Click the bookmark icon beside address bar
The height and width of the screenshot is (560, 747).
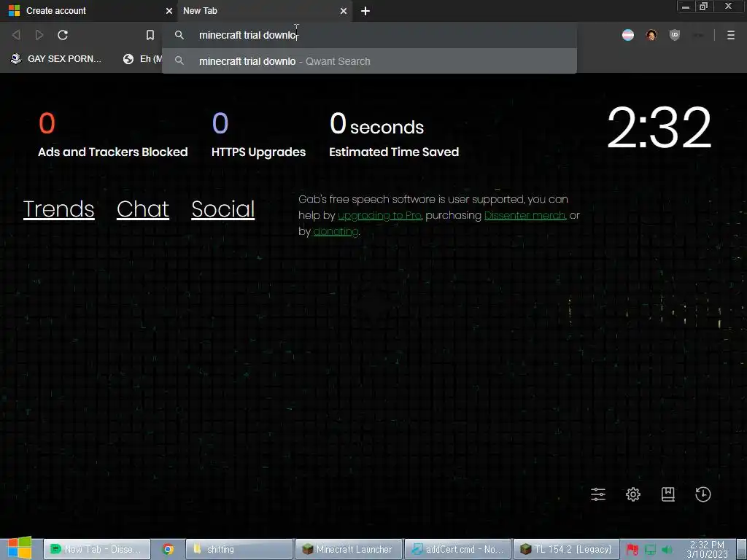tap(150, 35)
